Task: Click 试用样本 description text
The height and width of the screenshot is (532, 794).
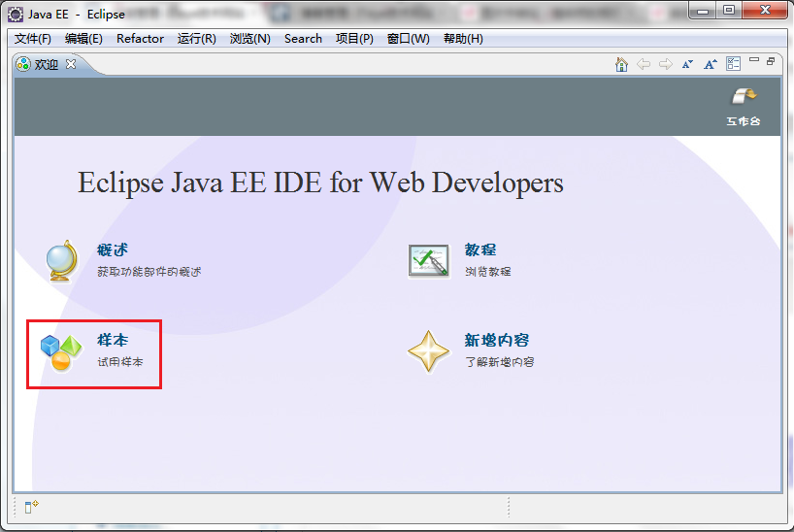Action: (120, 362)
